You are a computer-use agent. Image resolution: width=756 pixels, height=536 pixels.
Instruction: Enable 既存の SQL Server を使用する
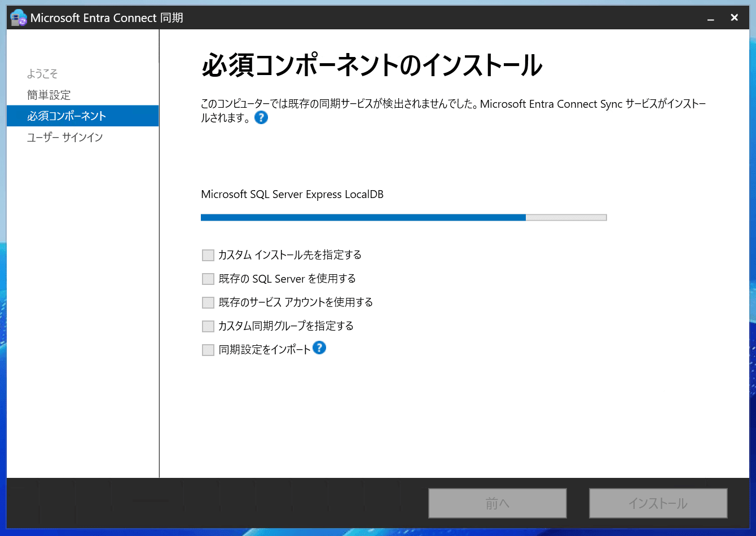[x=208, y=279]
